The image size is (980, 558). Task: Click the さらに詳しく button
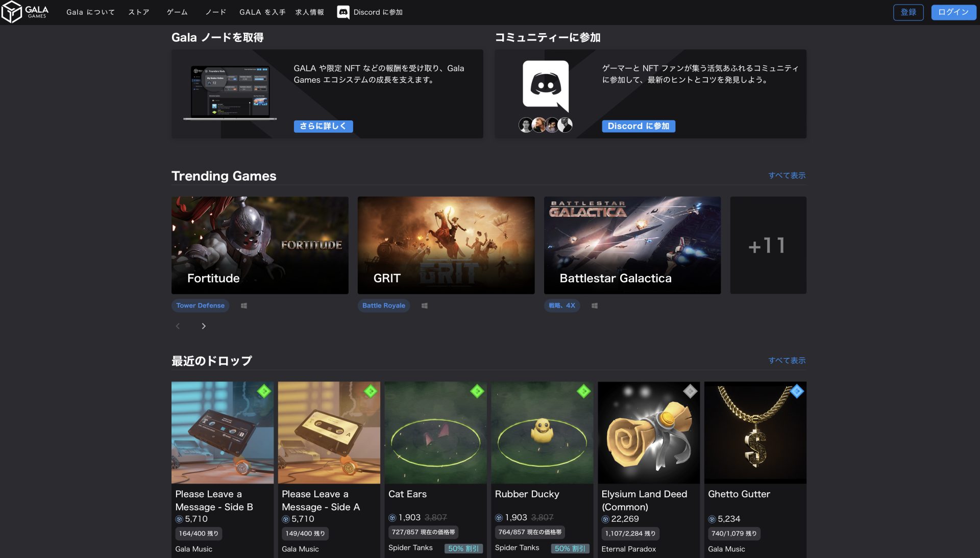click(323, 126)
